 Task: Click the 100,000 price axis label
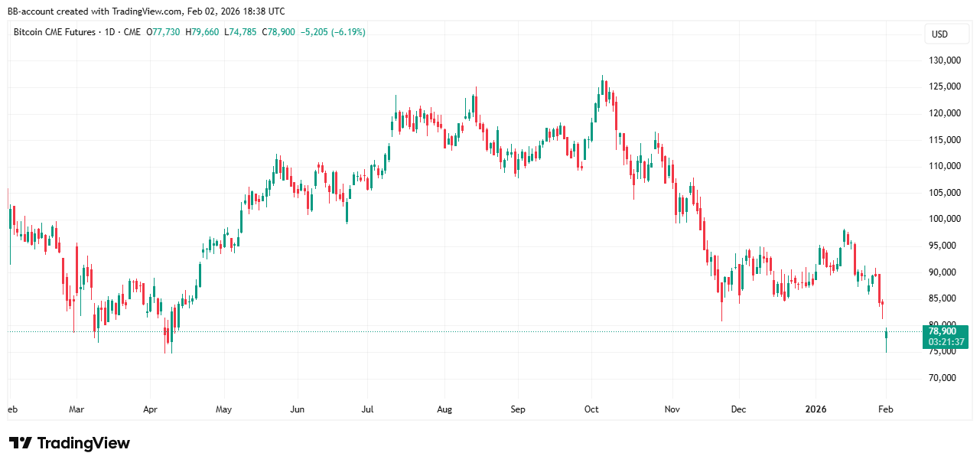(x=944, y=219)
